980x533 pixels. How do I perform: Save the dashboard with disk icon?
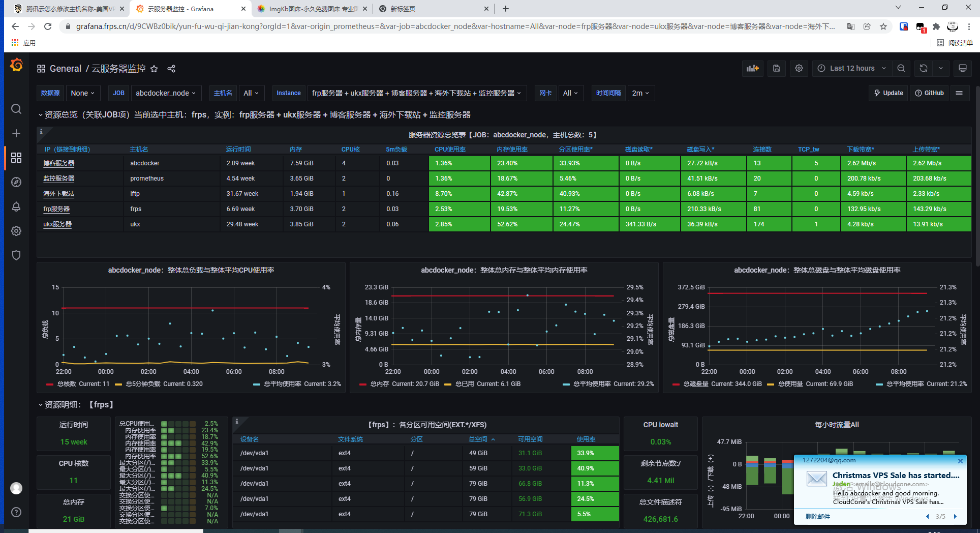(777, 68)
